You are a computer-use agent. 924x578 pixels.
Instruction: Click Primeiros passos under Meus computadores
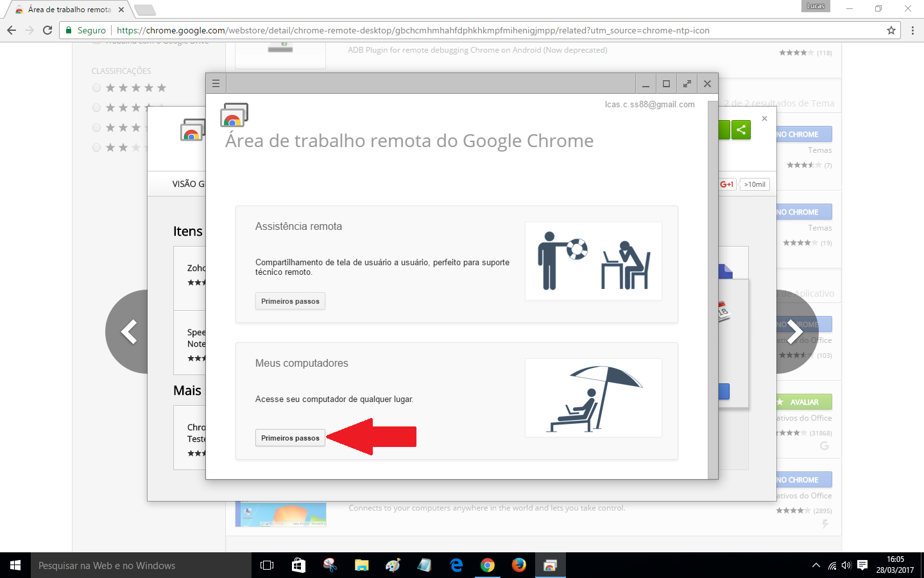[290, 438]
